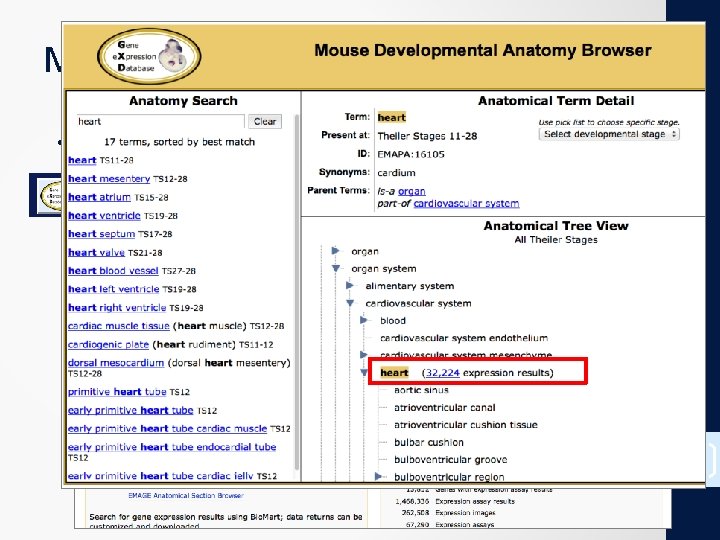Select 'organ' in the tree view
Viewport: 720px width, 540px height.
click(365, 252)
